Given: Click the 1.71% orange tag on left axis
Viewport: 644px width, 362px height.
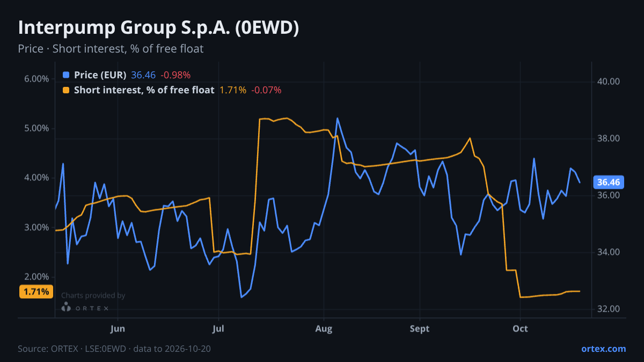Looking at the screenshot, I should tap(37, 292).
